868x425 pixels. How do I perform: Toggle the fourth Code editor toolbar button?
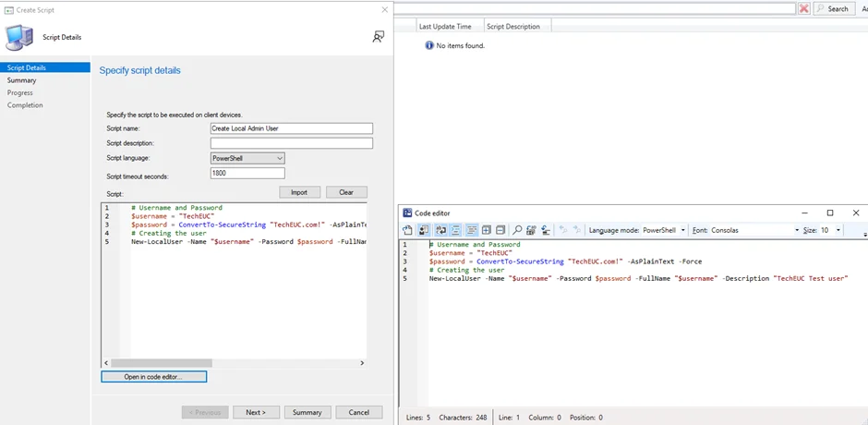click(x=455, y=230)
